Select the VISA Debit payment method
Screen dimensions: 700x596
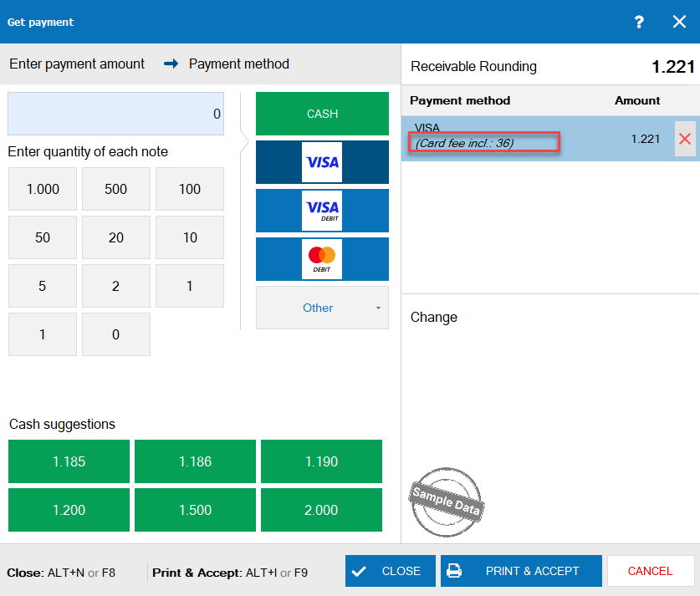pos(322,211)
